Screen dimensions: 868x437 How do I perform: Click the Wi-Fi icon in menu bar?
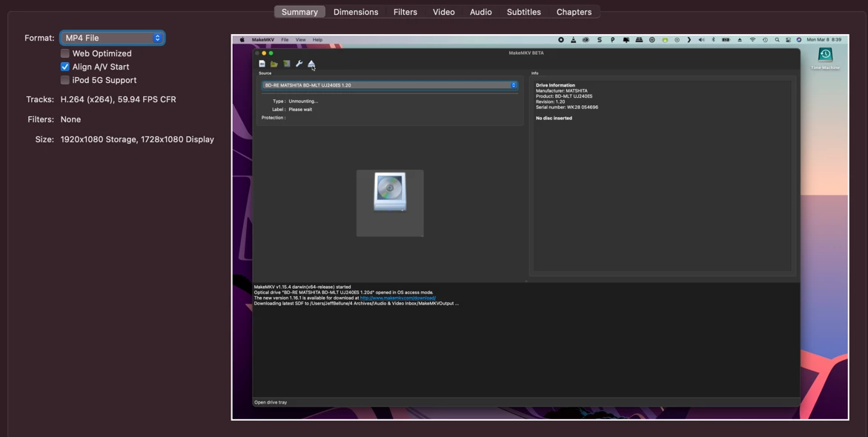click(752, 40)
